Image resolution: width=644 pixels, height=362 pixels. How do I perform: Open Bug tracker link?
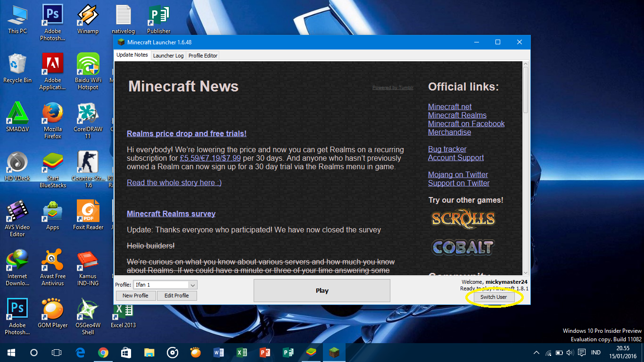[447, 149]
